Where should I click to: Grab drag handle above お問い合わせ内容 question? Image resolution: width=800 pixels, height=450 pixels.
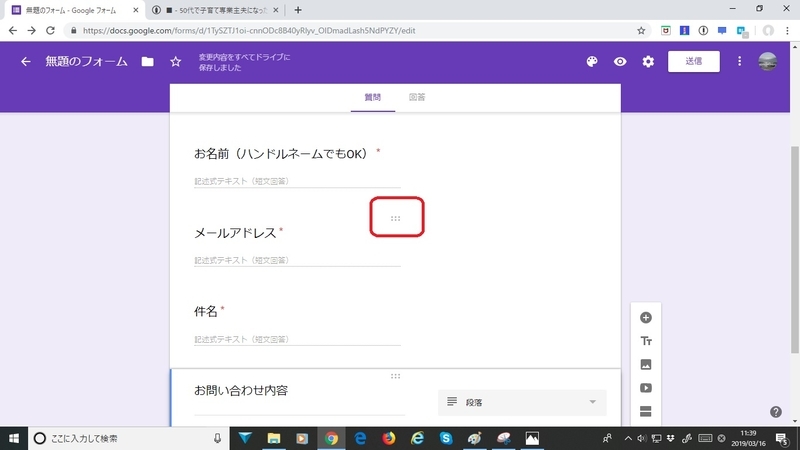[x=395, y=376]
